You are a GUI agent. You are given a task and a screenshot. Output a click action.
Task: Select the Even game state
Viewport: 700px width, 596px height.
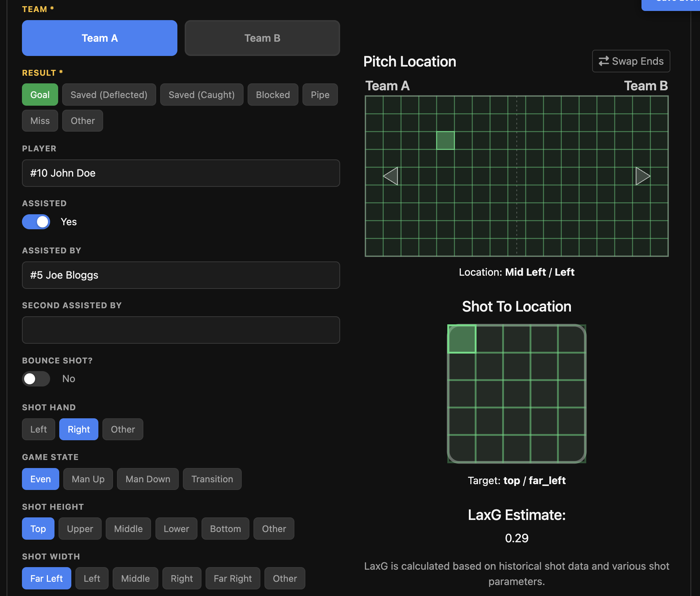(41, 479)
